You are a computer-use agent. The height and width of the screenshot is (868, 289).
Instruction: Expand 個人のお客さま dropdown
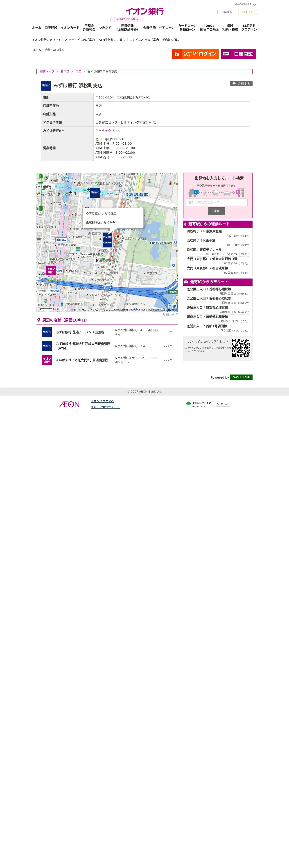(245, 4)
